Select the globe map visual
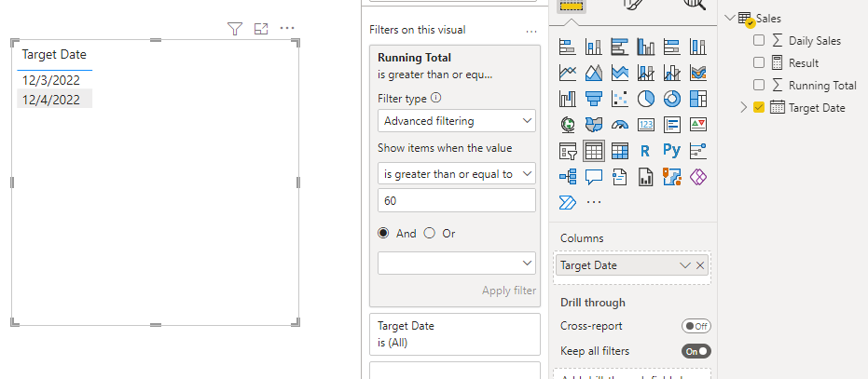This screenshot has height=379, width=868. pyautogui.click(x=568, y=125)
